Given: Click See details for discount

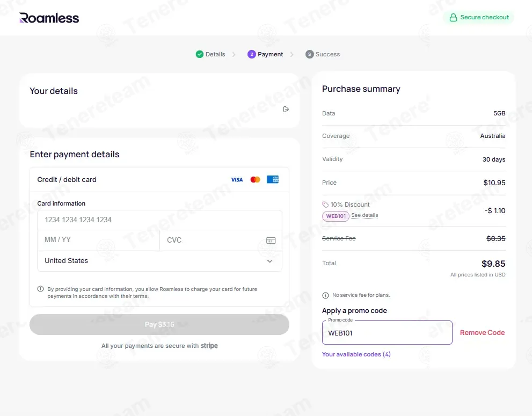Looking at the screenshot, I should click(x=365, y=215).
